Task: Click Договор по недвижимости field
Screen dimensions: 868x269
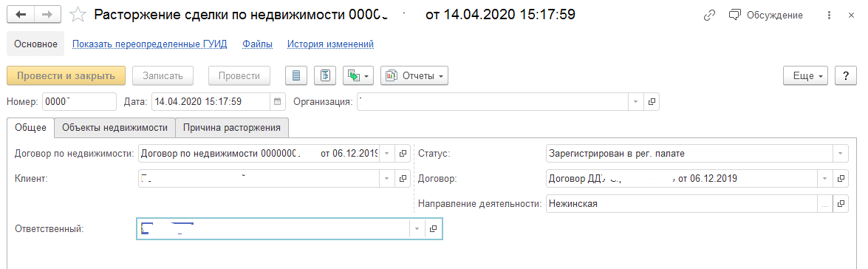Action: 259,153
